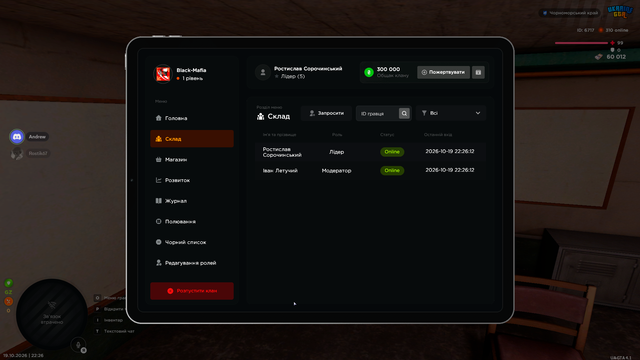Click the microphone icon near minimap
Screen dimensions: 640x360
(78, 345)
